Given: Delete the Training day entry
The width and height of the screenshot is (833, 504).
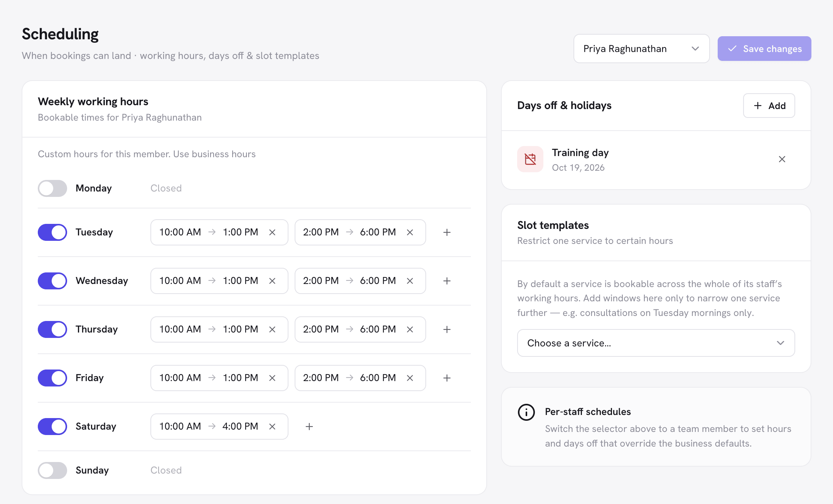Looking at the screenshot, I should pos(782,159).
